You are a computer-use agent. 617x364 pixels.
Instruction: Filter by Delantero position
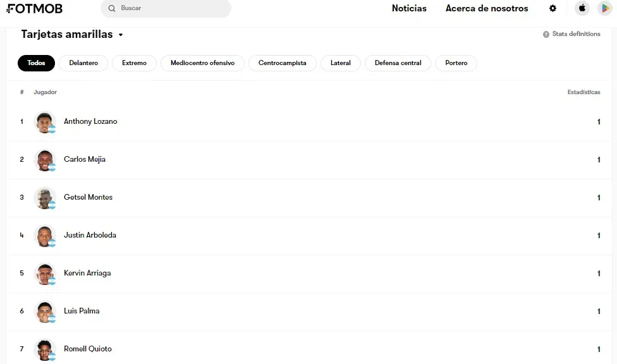point(83,63)
